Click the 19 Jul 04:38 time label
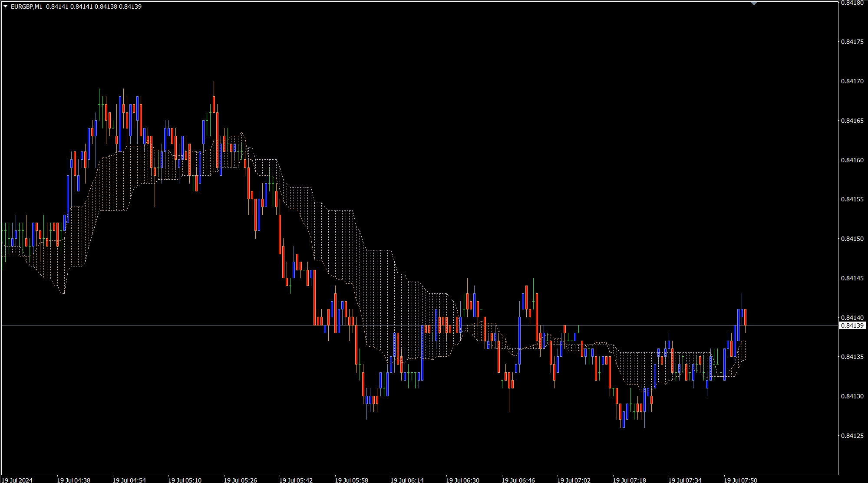The width and height of the screenshot is (868, 483). click(73, 480)
